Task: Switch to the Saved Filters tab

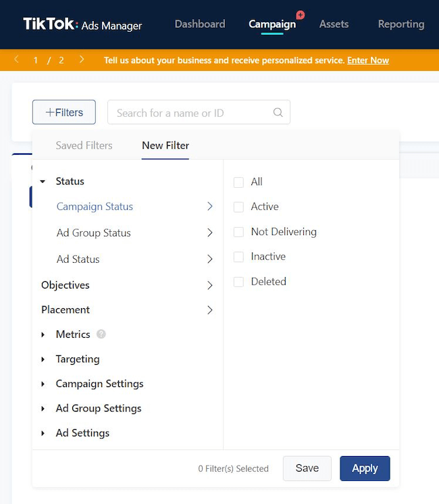Action: click(x=84, y=145)
